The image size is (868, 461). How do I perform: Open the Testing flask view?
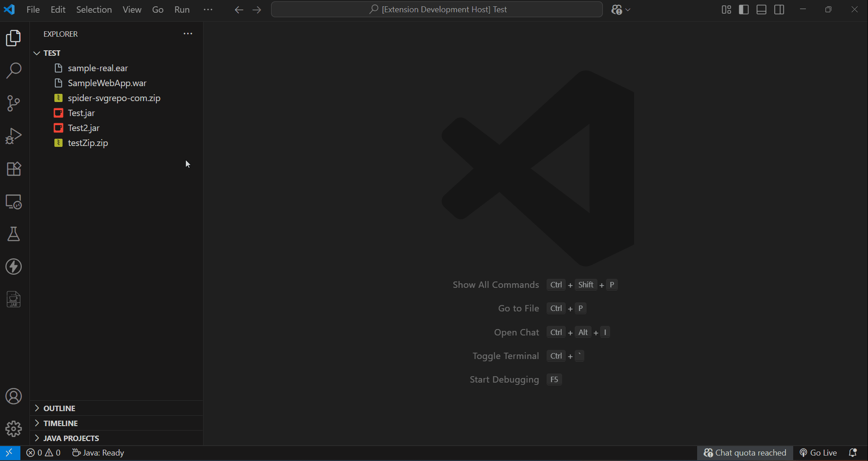click(14, 234)
